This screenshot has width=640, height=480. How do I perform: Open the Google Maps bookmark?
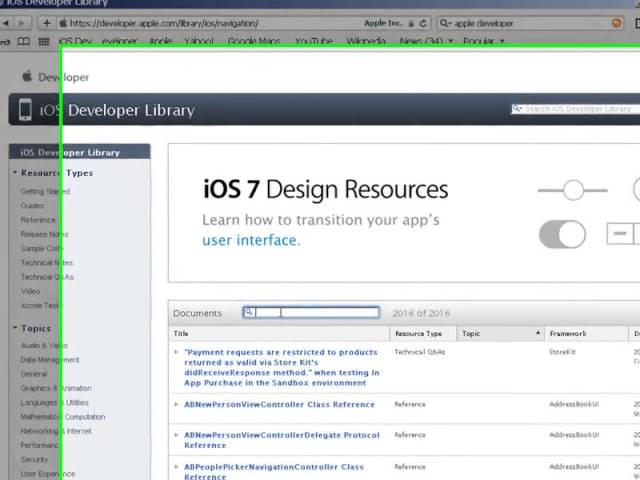click(254, 41)
